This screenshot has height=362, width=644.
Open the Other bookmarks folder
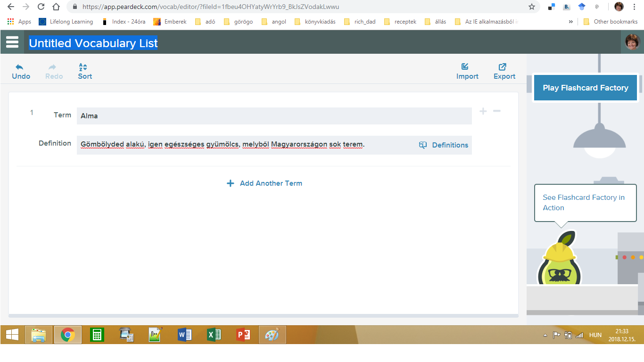coord(610,22)
